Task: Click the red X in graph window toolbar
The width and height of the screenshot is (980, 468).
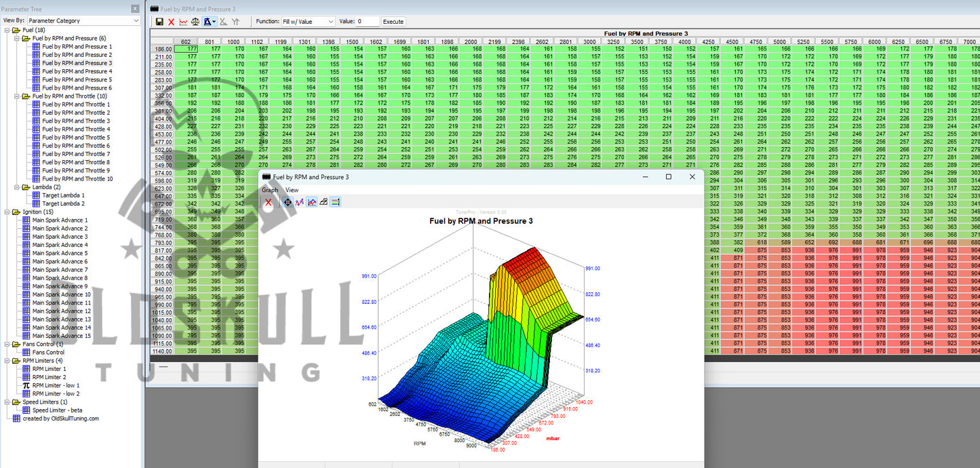Action: tap(269, 202)
